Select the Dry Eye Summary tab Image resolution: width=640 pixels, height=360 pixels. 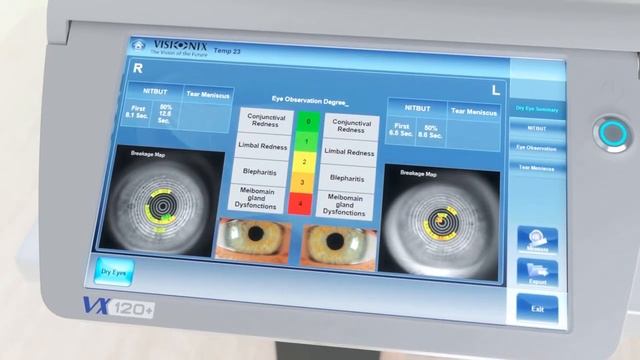(536, 109)
